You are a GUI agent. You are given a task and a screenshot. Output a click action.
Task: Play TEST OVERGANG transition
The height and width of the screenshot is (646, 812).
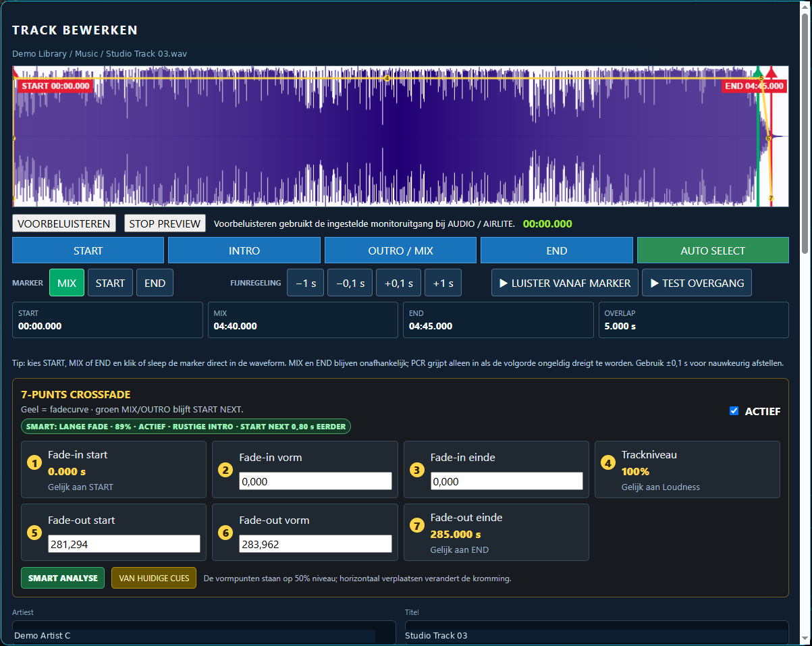tap(697, 283)
